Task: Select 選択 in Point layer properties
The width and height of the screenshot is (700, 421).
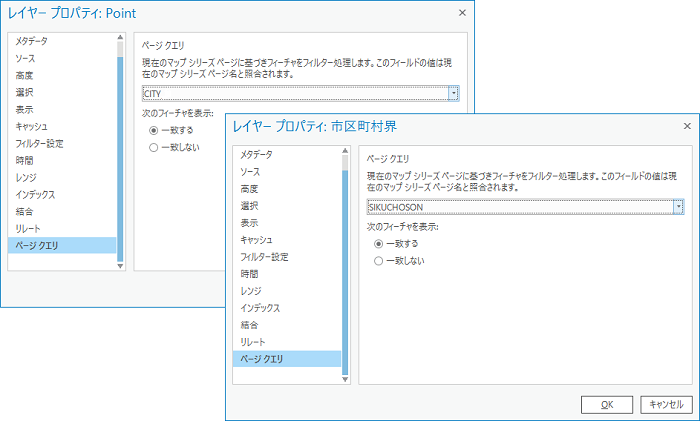Action: (24, 92)
